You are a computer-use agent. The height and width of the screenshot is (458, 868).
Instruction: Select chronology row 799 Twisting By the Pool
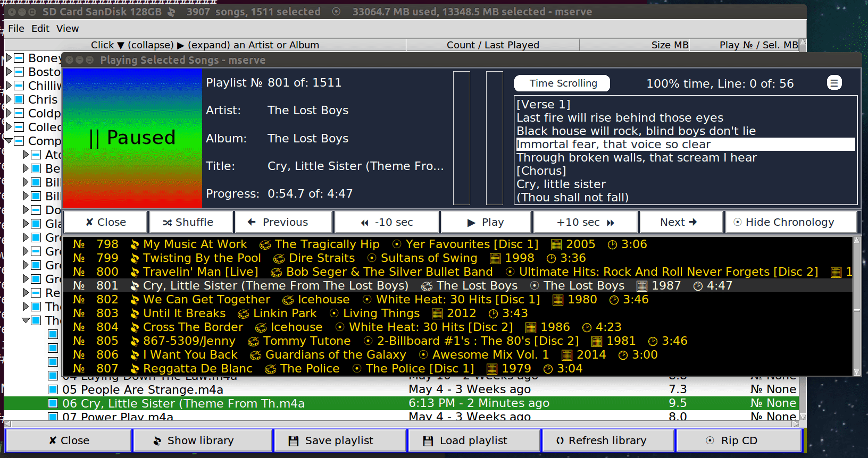point(458,258)
